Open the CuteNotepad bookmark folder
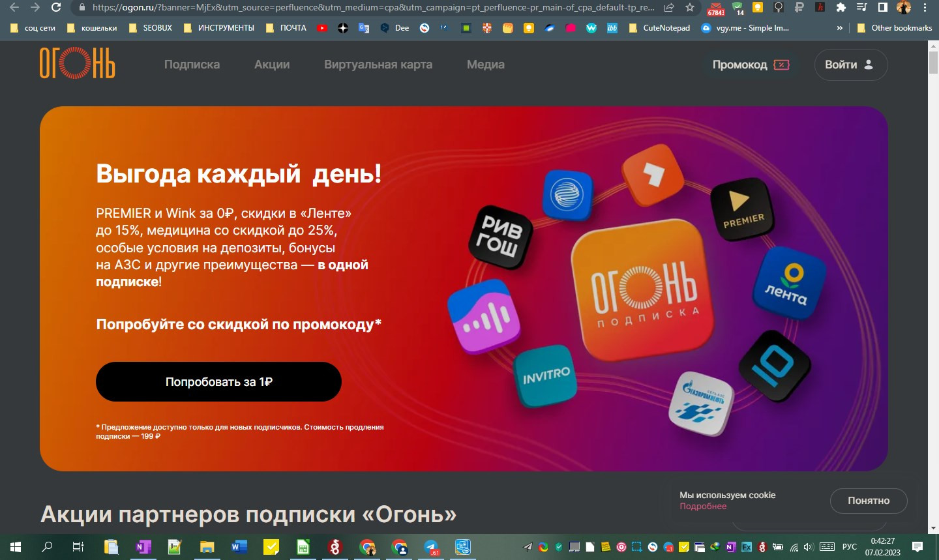The height and width of the screenshot is (560, 939). (x=659, y=28)
